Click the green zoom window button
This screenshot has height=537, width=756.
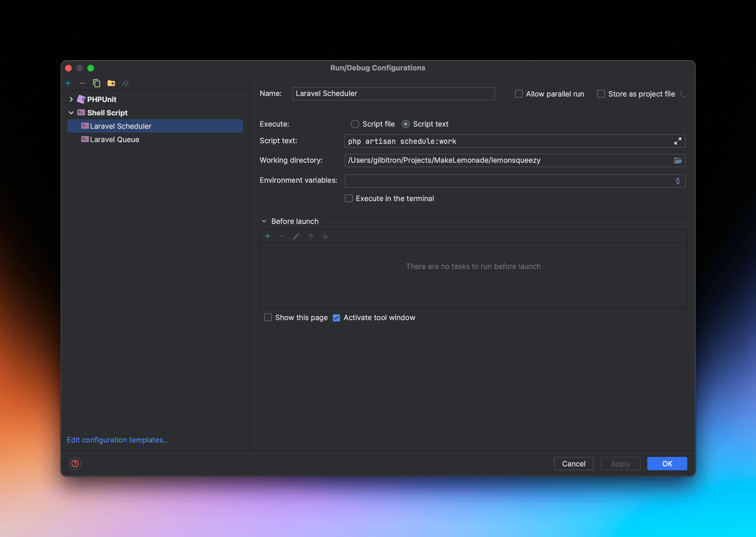click(x=91, y=68)
